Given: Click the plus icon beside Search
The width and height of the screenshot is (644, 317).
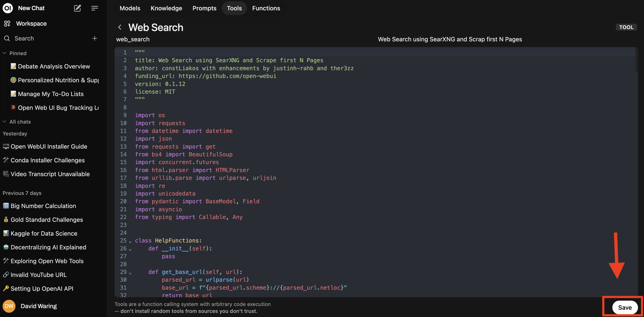Looking at the screenshot, I should point(94,38).
